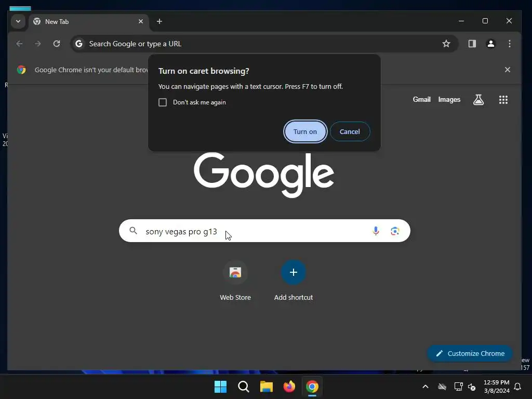Click the OneDrive tray icon

pos(442,387)
